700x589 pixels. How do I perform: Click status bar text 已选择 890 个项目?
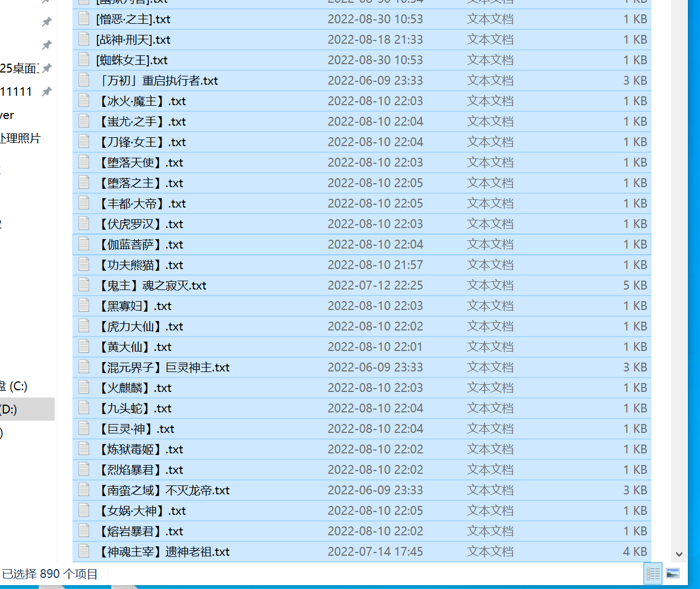click(50, 574)
